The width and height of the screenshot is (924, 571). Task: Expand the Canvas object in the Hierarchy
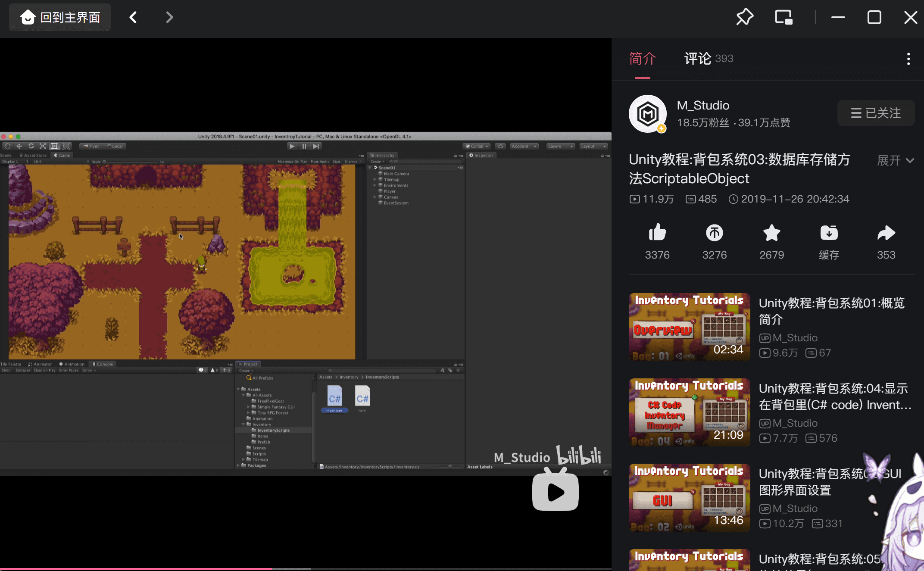[x=375, y=197]
